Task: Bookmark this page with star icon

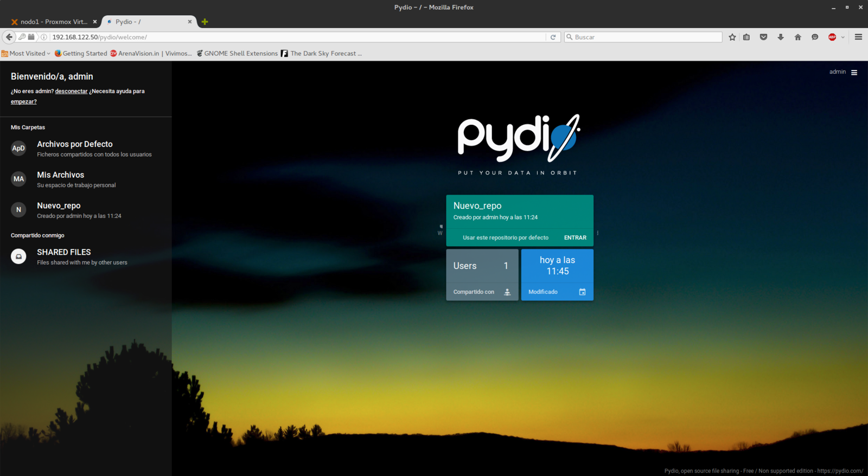Action: point(732,37)
